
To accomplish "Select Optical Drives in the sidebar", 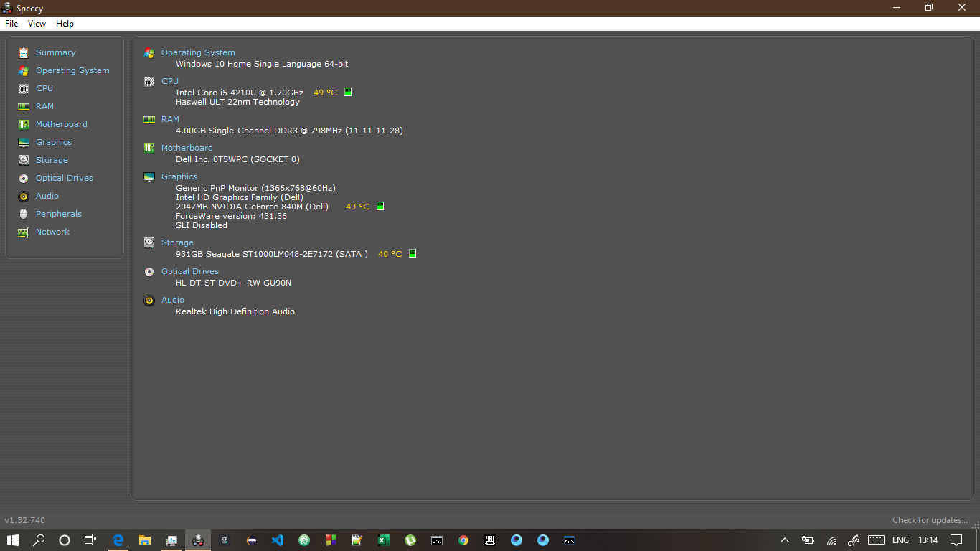I will [65, 178].
